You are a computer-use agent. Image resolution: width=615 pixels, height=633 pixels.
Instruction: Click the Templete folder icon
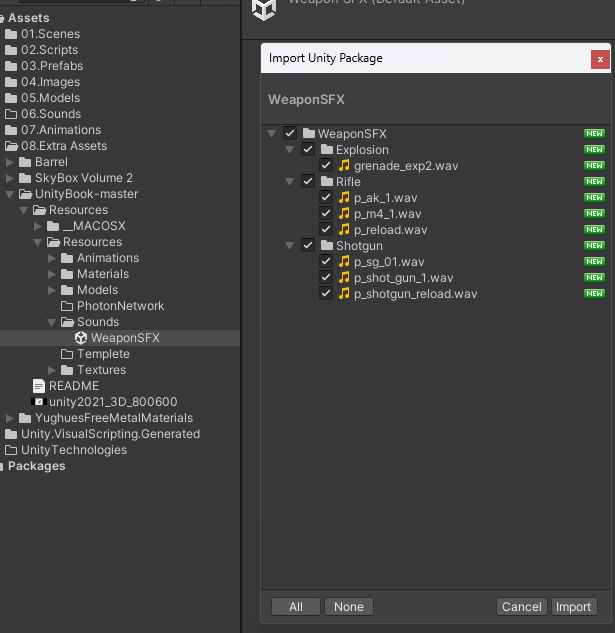pyautogui.click(x=67, y=354)
